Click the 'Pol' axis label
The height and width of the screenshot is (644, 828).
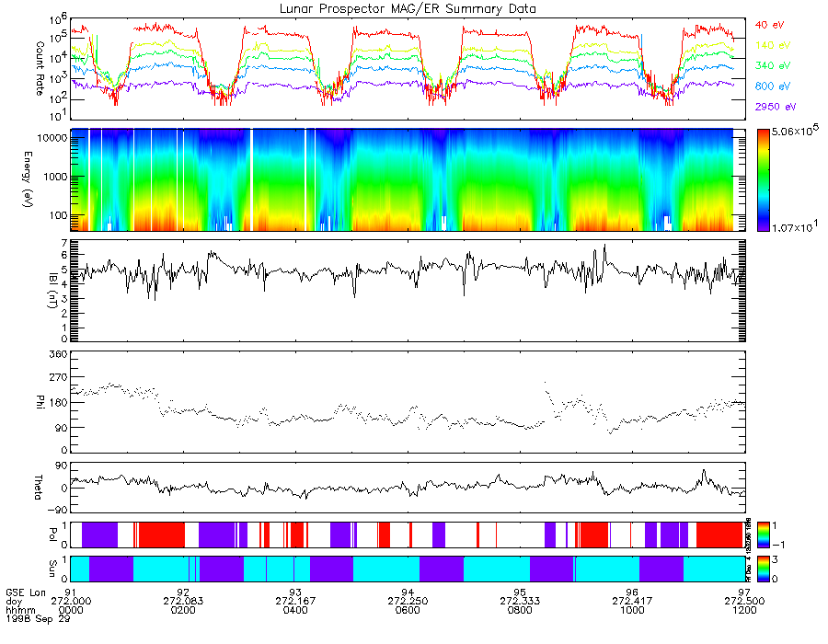[52, 535]
